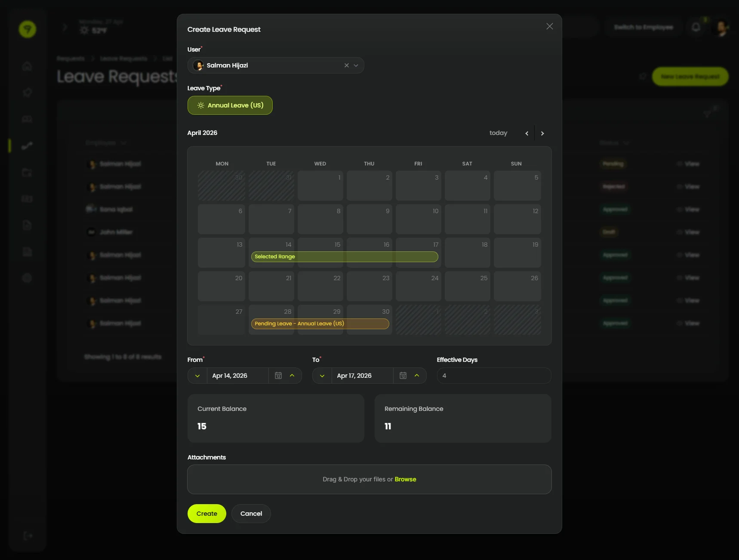Open the settings gear in the sidebar
The width and height of the screenshot is (739, 560).
(27, 278)
